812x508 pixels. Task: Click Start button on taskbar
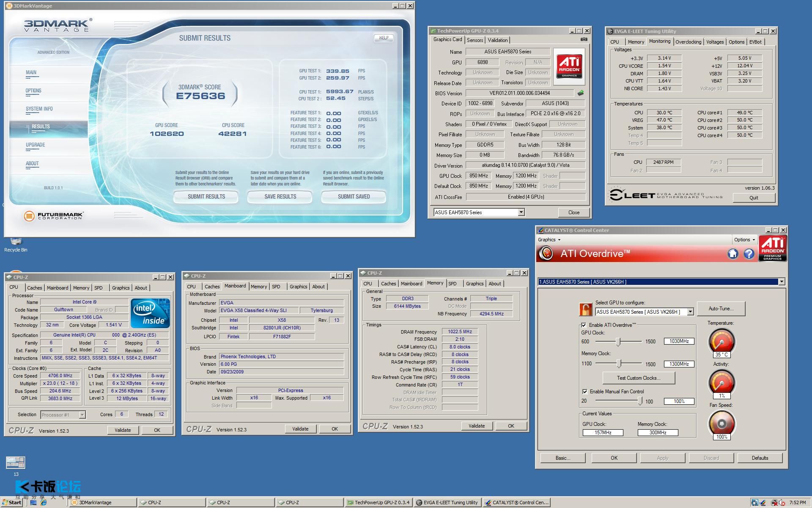[11, 502]
